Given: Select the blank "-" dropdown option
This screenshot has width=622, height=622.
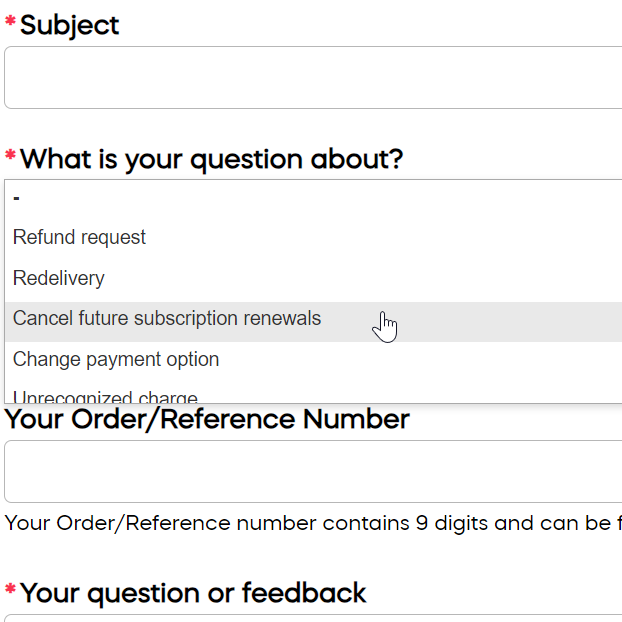Looking at the screenshot, I should tap(313, 198).
